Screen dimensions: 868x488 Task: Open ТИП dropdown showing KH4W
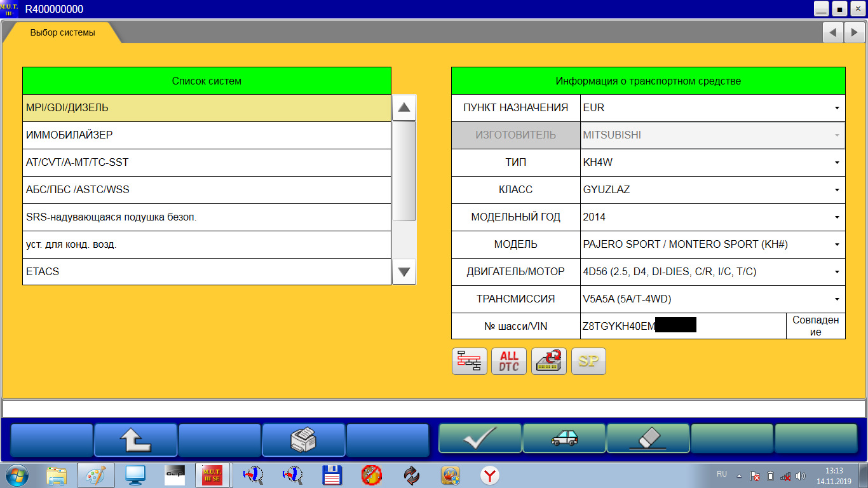click(x=713, y=163)
